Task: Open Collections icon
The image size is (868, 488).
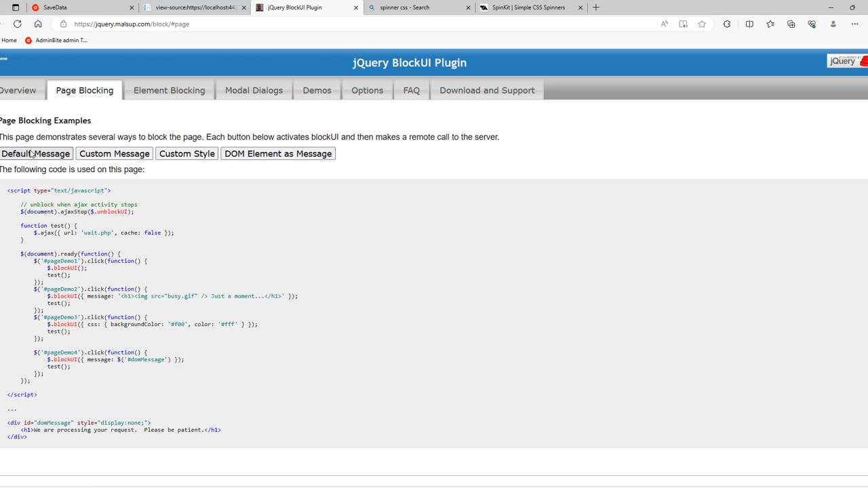Action: coord(791,24)
